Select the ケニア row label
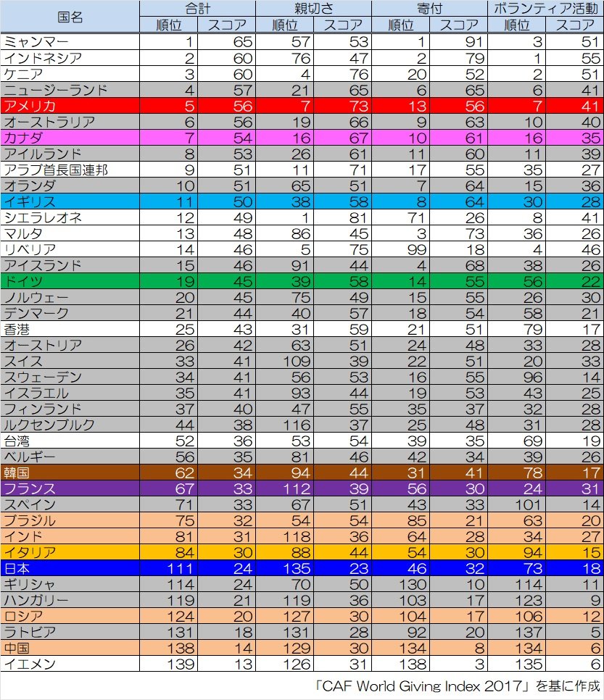Viewport: 604px width, 700px height. 70,74
